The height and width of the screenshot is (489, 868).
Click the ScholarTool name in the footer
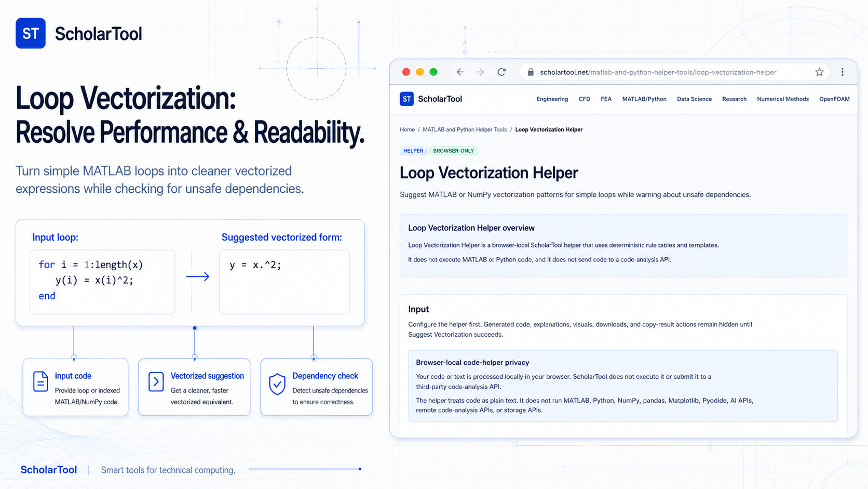pos(49,470)
